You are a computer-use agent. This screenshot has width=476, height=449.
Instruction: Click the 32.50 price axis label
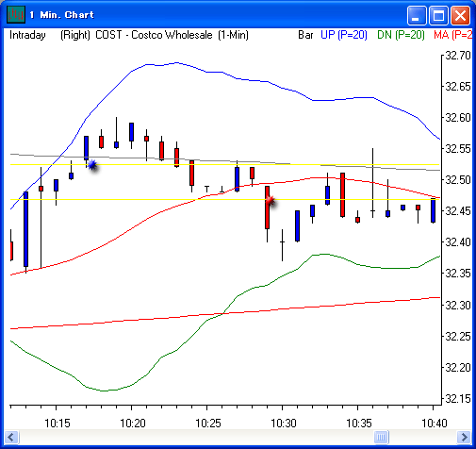coord(458,180)
